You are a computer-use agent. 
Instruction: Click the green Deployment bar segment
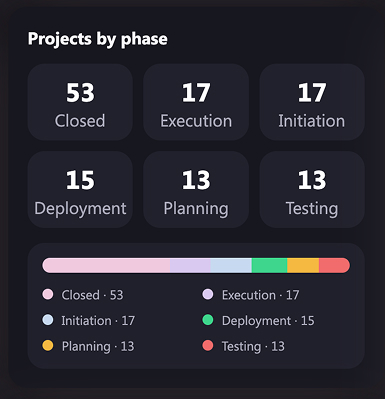click(269, 265)
